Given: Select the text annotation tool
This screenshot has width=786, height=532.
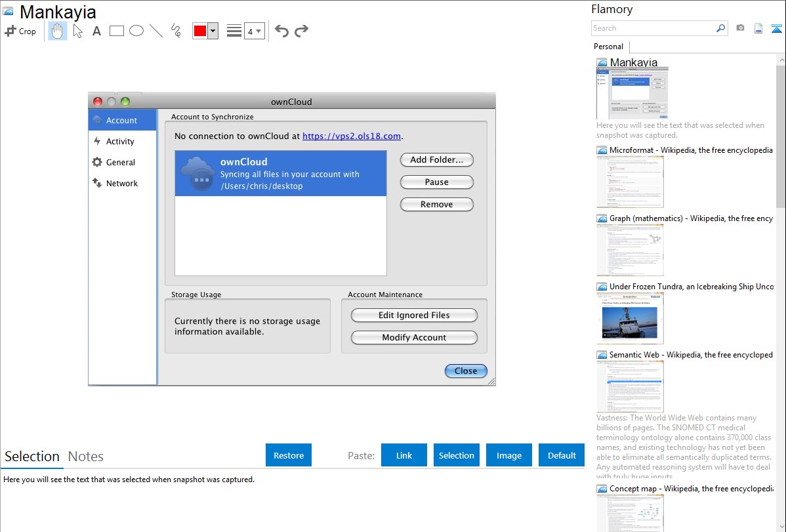Looking at the screenshot, I should coord(96,31).
